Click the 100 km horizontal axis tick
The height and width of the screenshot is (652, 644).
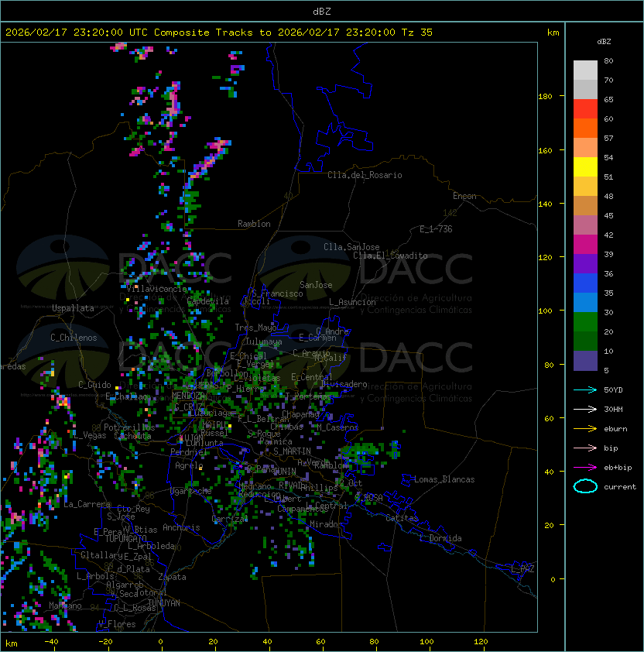coord(427,642)
